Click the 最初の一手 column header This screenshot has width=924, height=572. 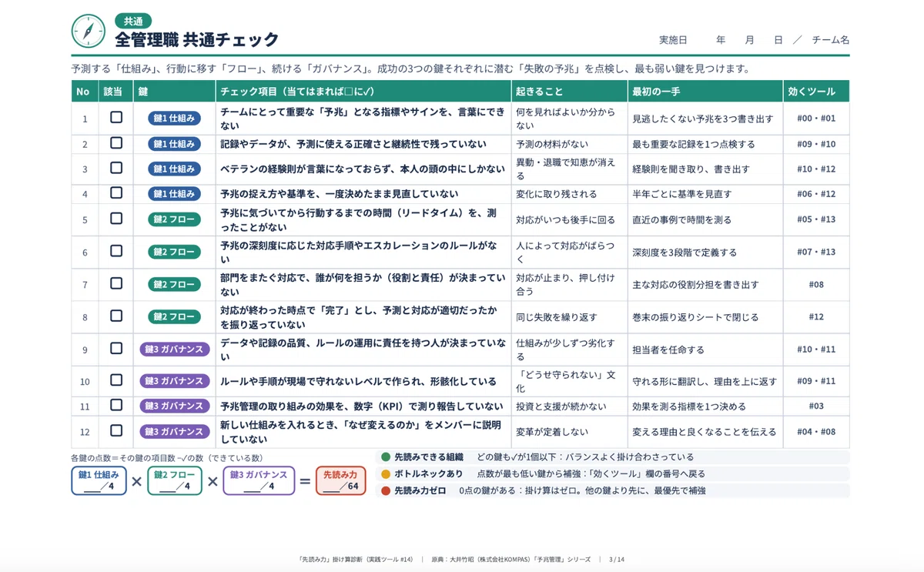705,92
